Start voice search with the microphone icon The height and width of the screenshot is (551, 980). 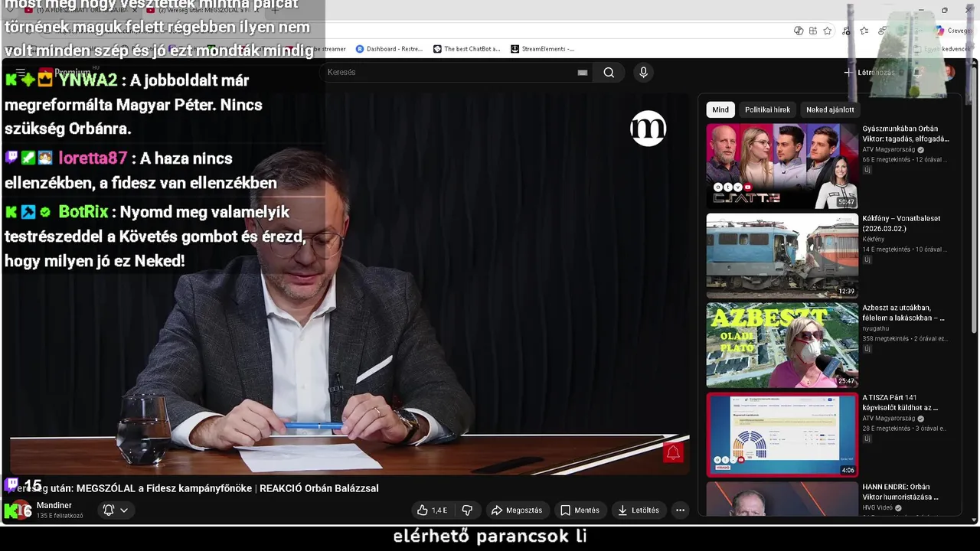[x=643, y=72]
